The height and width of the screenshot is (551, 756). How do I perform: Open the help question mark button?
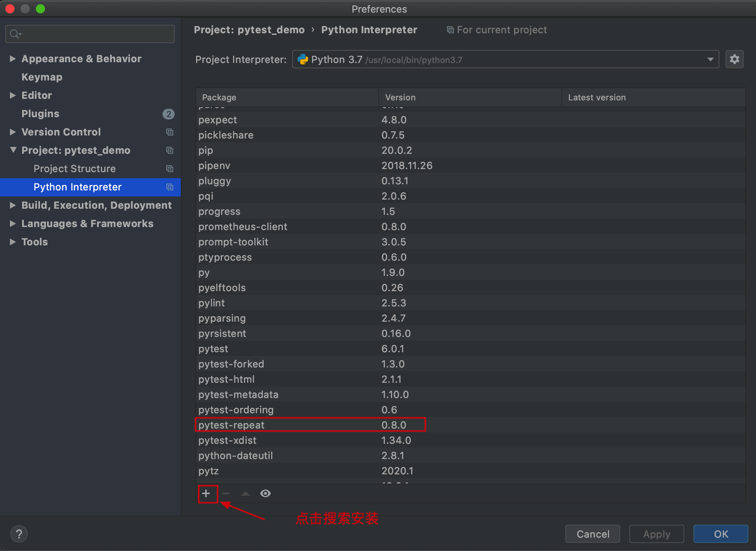pyautogui.click(x=19, y=534)
